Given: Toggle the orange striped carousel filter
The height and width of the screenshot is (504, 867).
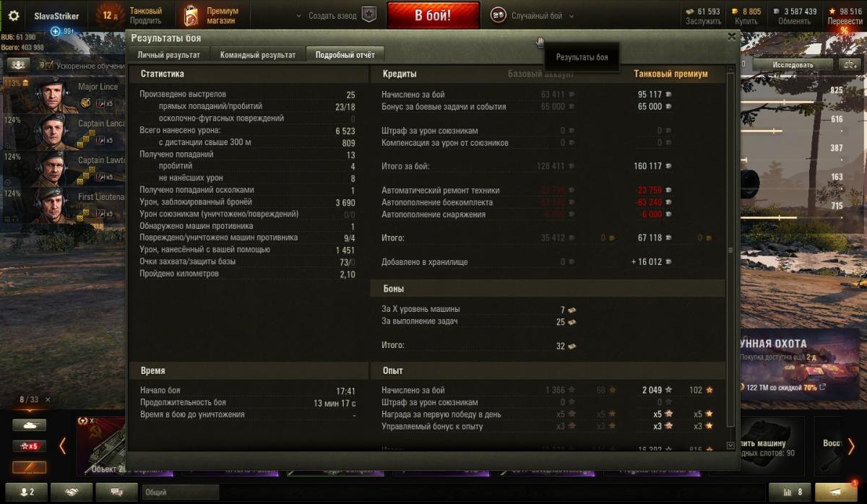Looking at the screenshot, I should point(29,467).
